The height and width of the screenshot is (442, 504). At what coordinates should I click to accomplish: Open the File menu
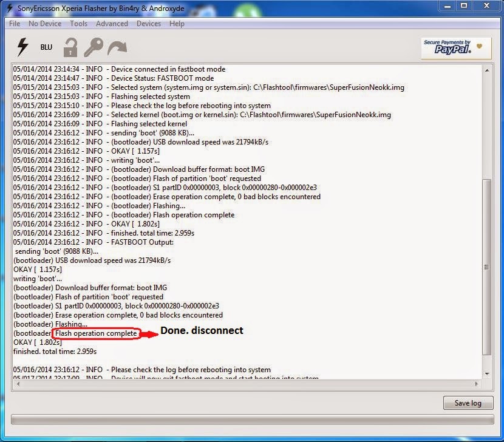point(15,24)
